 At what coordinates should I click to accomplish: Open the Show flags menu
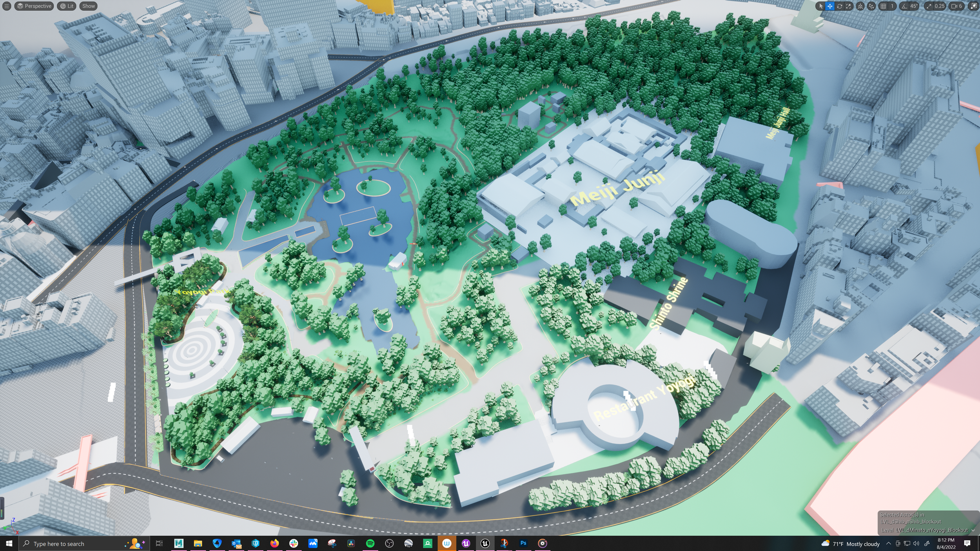pyautogui.click(x=88, y=6)
